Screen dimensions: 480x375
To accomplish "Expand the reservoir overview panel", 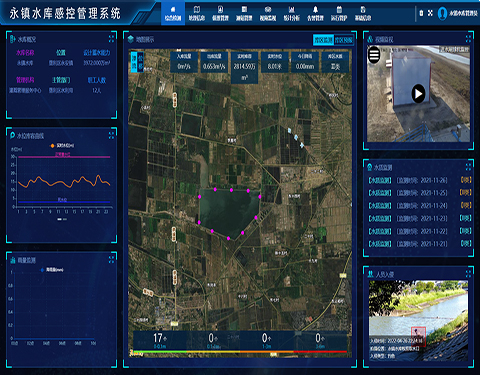I will pyautogui.click(x=111, y=39).
